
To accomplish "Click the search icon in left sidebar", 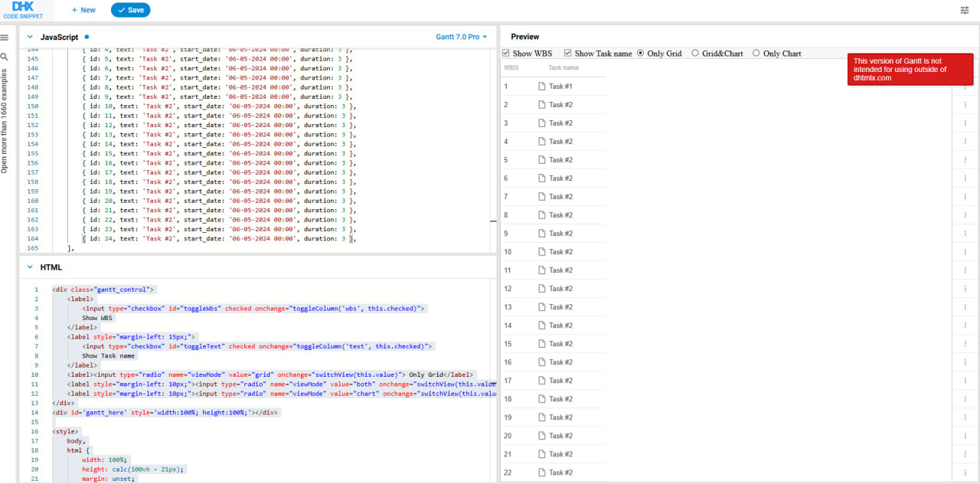I will 5,57.
